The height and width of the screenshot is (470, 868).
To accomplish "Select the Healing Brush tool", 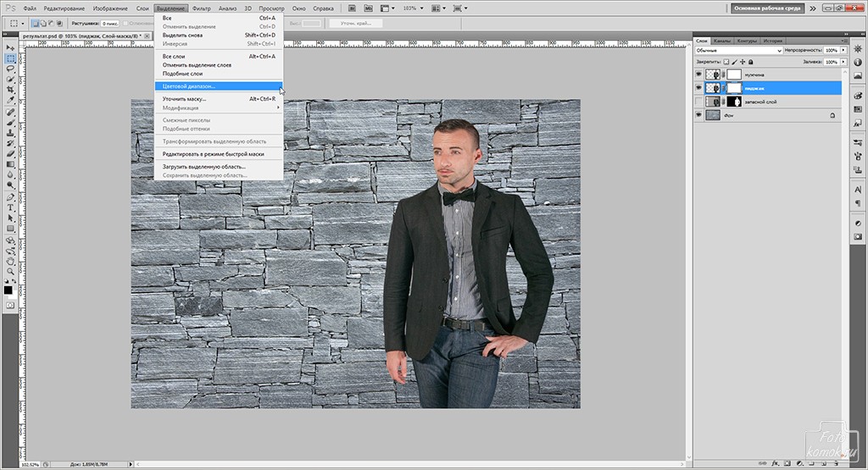I will 10,113.
